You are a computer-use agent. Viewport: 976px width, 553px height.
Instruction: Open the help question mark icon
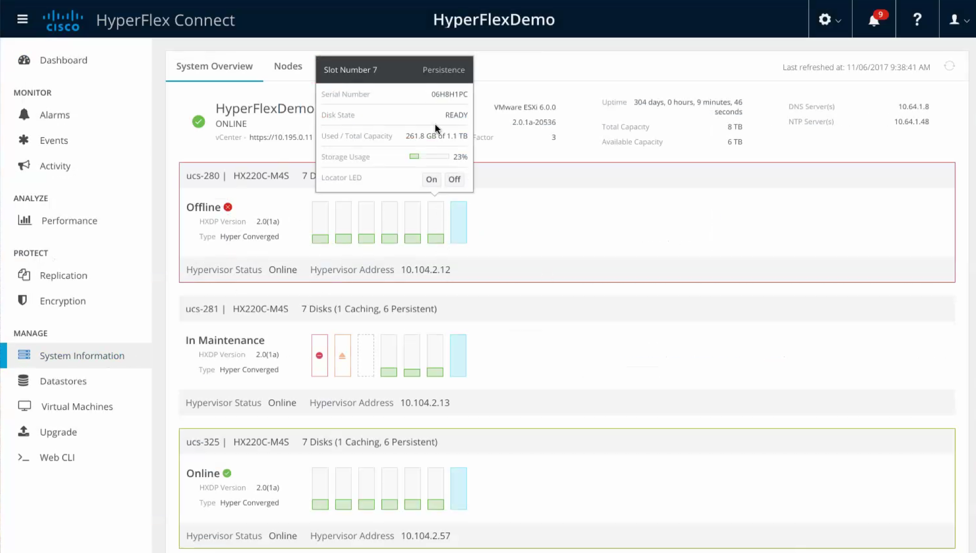(917, 19)
